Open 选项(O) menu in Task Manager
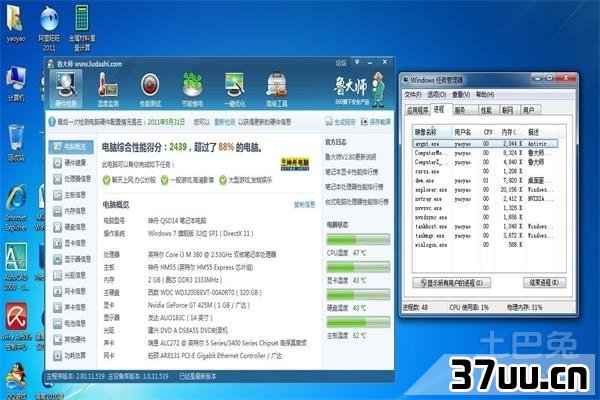This screenshot has width=600, height=400. click(x=437, y=94)
